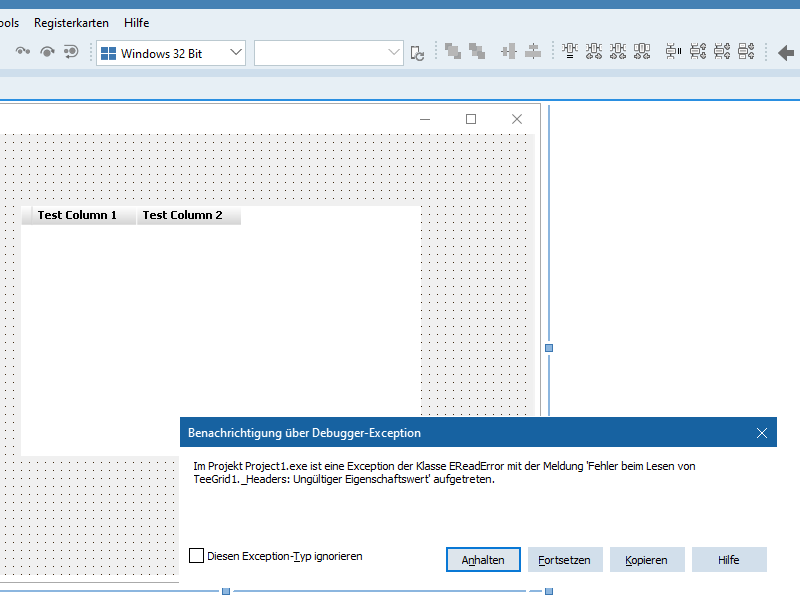Minimize the designed form window
The image size is (800, 600).
pyautogui.click(x=425, y=119)
